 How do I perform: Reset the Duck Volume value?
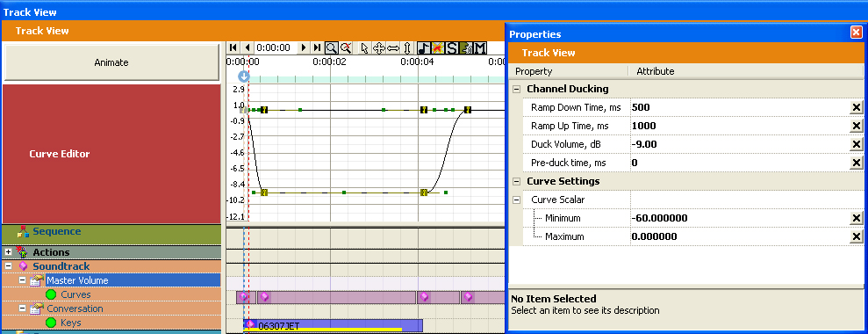857,144
